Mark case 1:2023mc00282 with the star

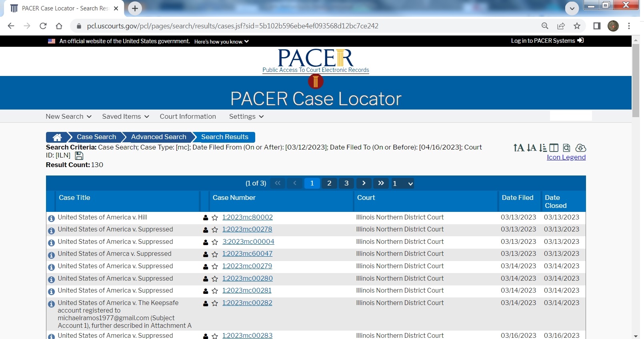click(x=215, y=303)
